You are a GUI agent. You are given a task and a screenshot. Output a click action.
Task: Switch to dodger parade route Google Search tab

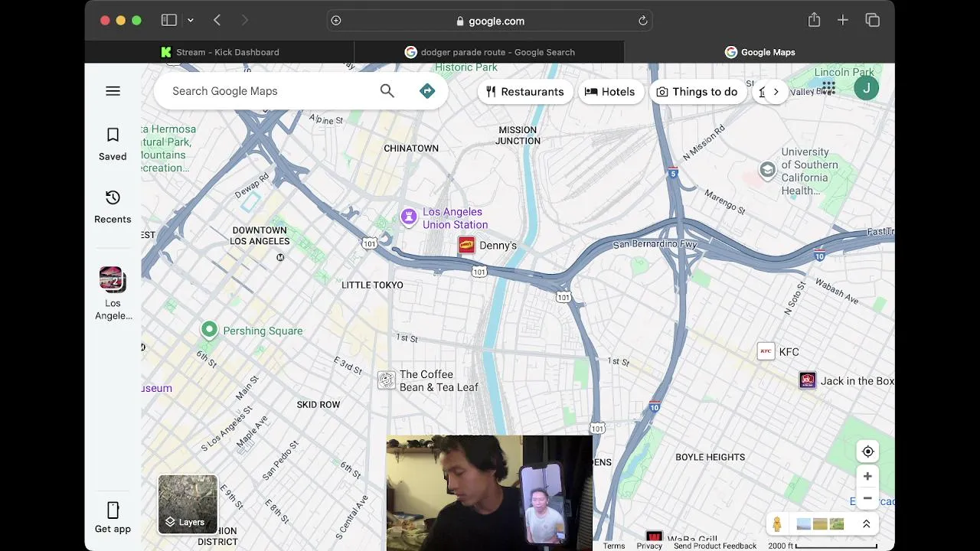click(490, 52)
